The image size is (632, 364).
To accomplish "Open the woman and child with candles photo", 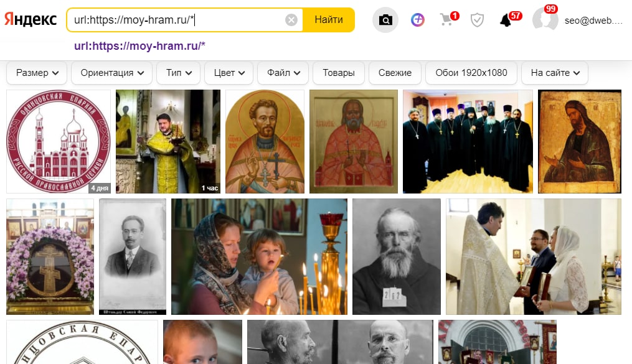I will point(259,256).
